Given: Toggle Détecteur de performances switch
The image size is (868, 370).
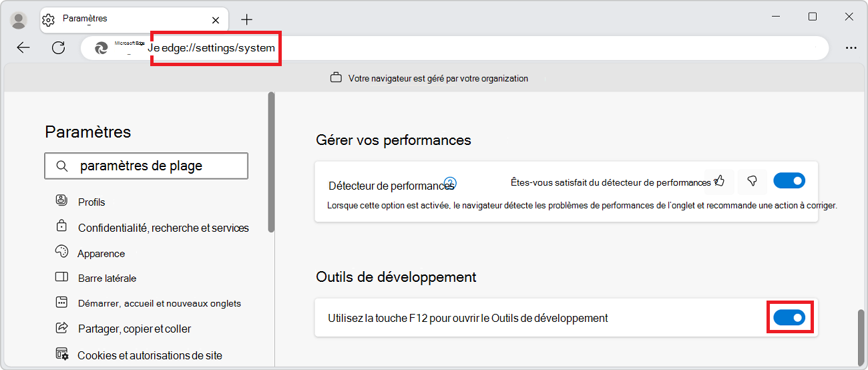Looking at the screenshot, I should pos(789,180).
